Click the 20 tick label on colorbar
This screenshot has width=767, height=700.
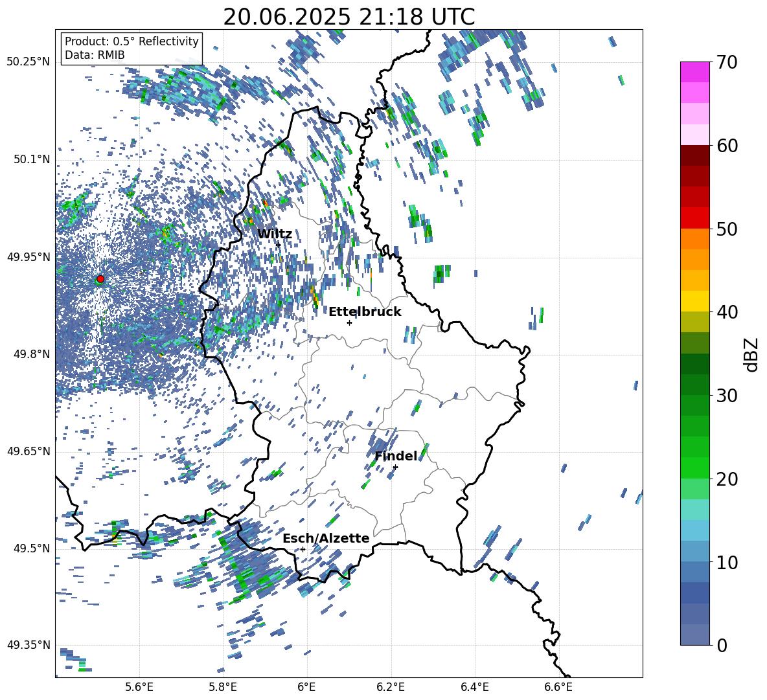[726, 479]
